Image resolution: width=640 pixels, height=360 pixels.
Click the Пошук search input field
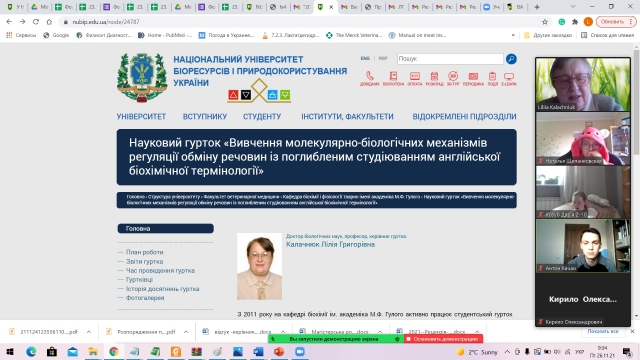point(450,59)
